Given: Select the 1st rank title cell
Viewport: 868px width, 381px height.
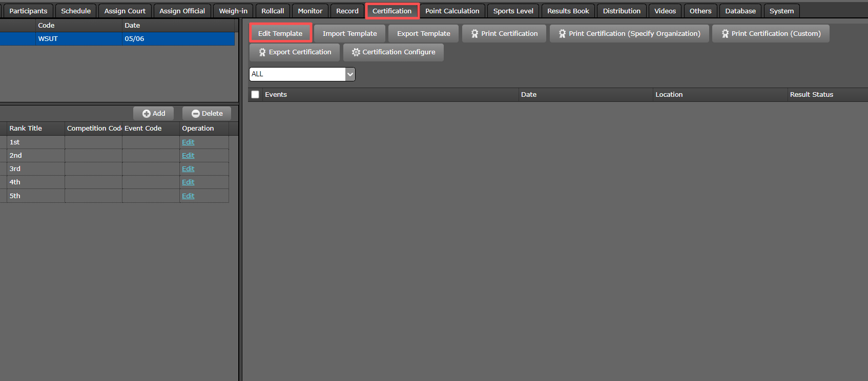Looking at the screenshot, I should [36, 142].
